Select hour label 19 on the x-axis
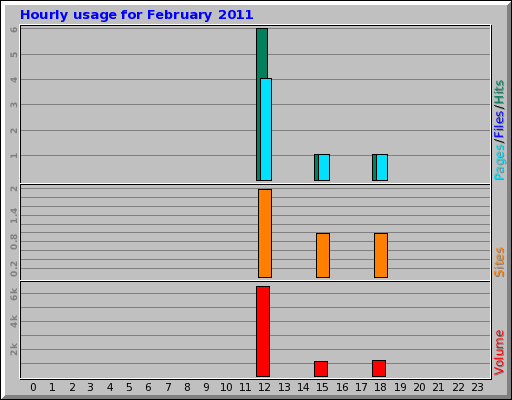 coord(400,387)
